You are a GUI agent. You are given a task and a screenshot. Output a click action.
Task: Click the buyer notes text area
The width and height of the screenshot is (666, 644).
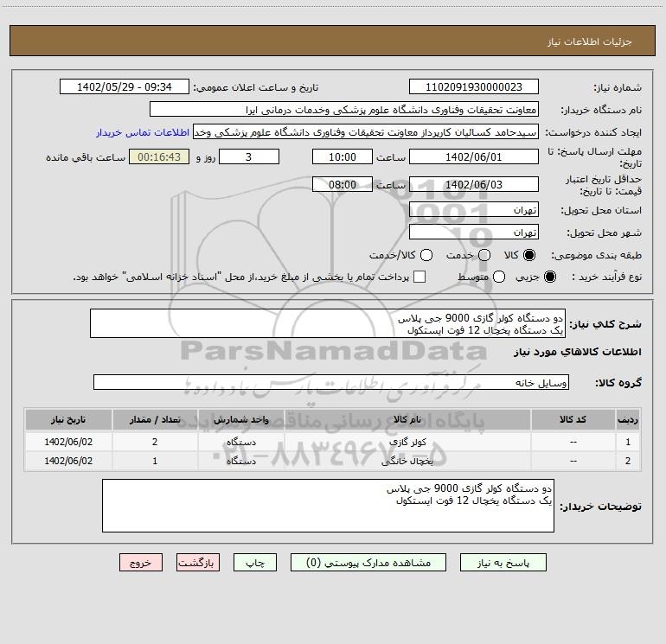pyautogui.click(x=328, y=506)
